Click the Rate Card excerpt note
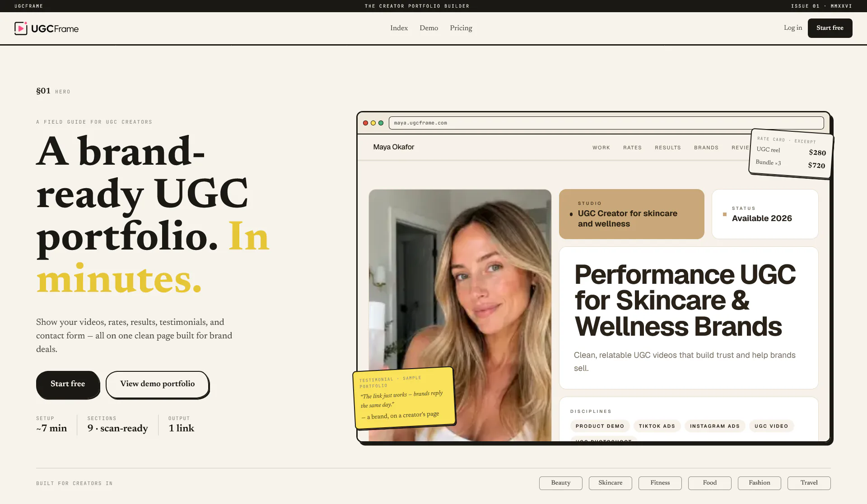Viewport: 867px width, 504px height. tap(791, 154)
